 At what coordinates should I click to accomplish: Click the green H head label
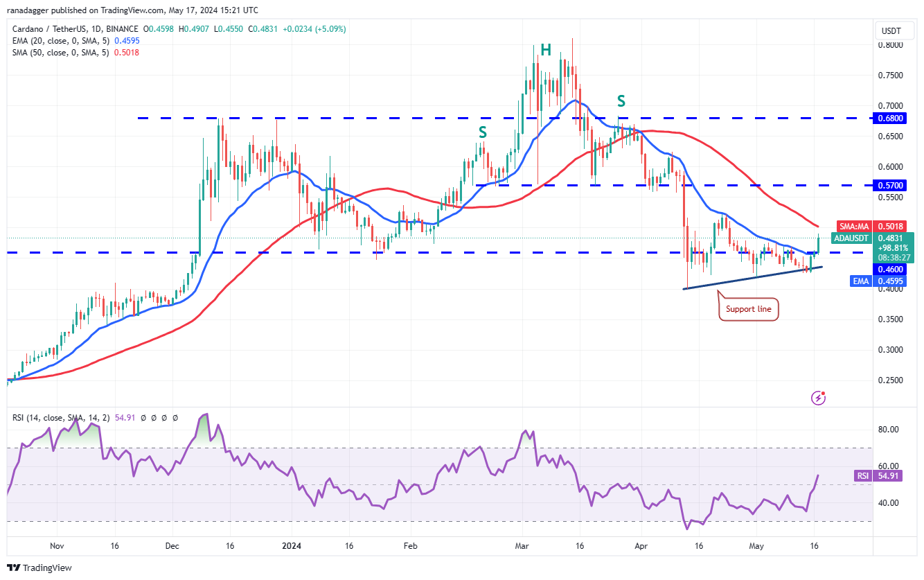[x=546, y=50]
